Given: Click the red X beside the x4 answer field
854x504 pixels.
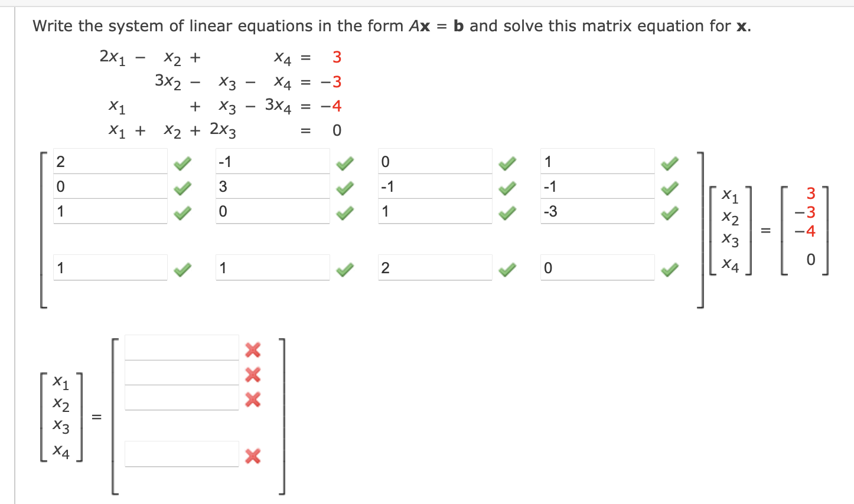Looking at the screenshot, I should 253,456.
